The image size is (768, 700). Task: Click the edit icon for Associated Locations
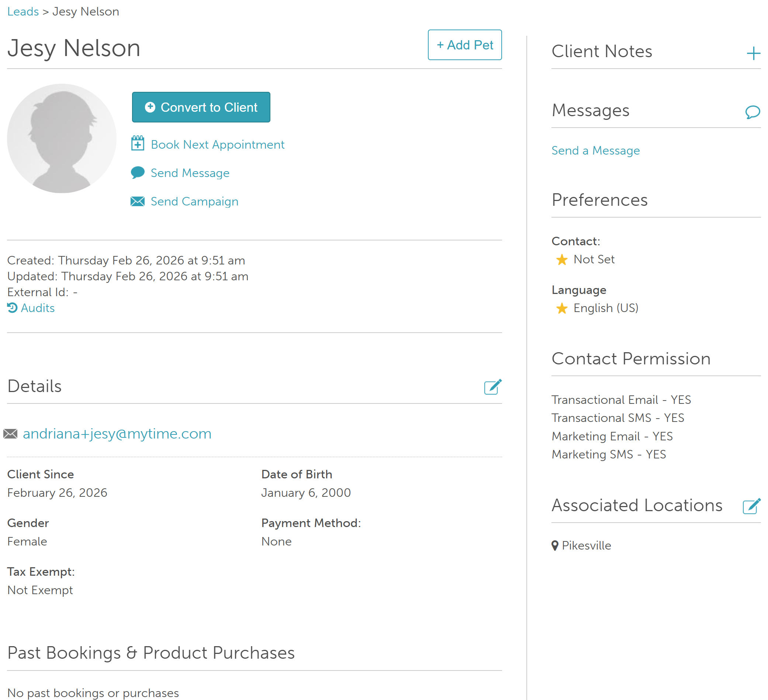[751, 506]
